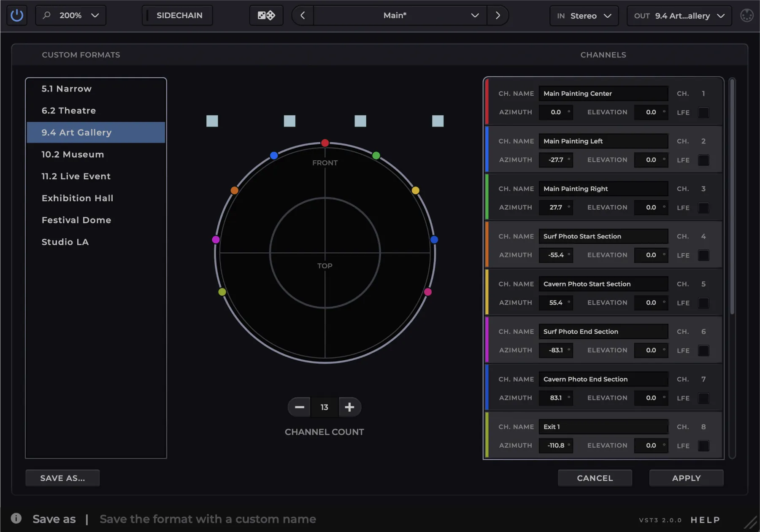Edit Surf Photo Start Section name field
The image size is (760, 532).
tap(603, 236)
